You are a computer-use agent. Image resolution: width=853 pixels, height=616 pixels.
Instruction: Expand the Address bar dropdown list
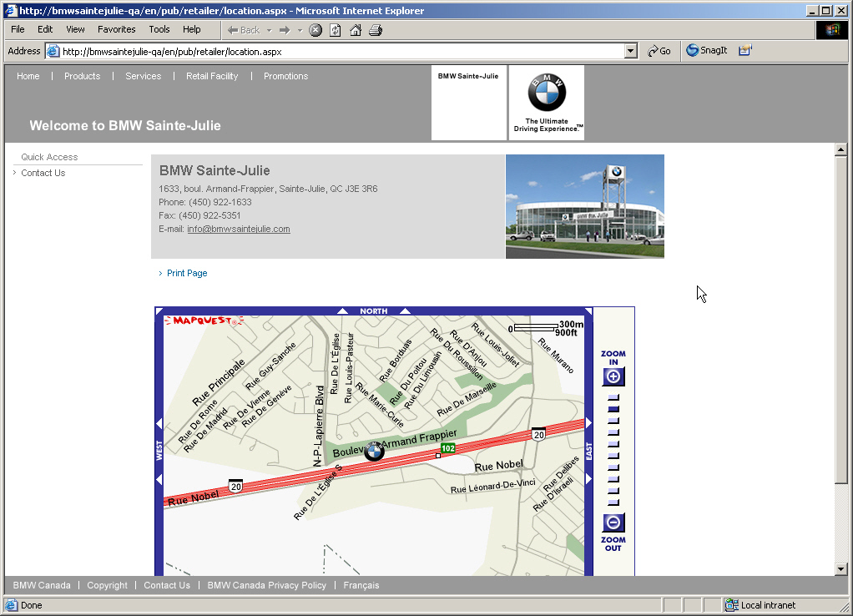point(630,51)
